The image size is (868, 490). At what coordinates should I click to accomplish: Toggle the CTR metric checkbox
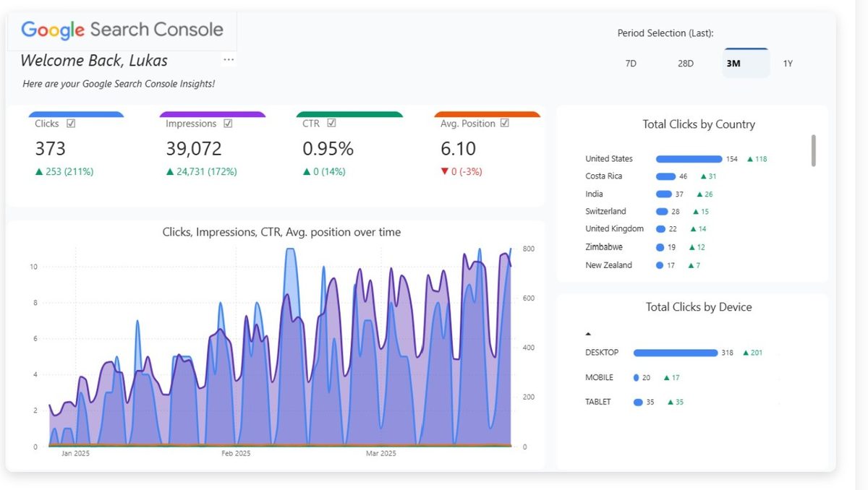331,124
